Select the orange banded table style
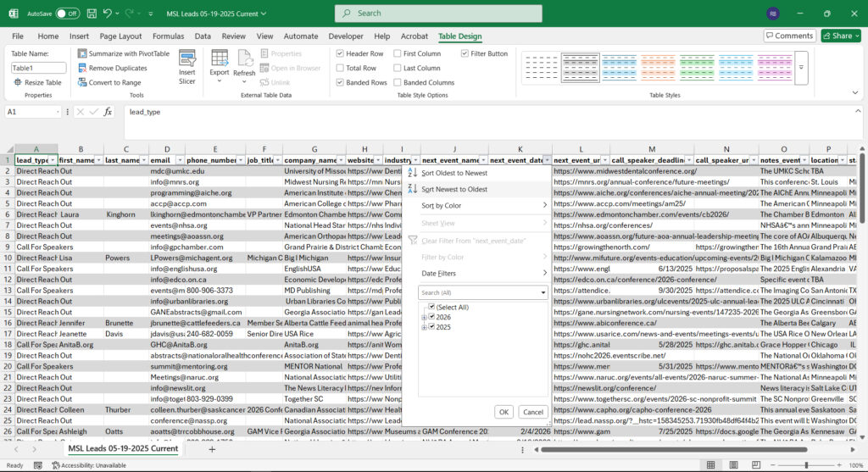This screenshot has height=472, width=868. click(658, 68)
